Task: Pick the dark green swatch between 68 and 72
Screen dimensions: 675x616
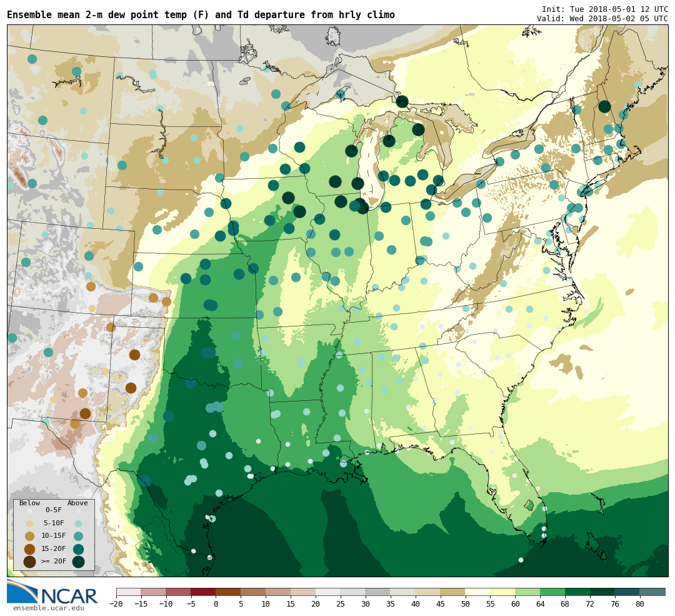Action: point(577,592)
